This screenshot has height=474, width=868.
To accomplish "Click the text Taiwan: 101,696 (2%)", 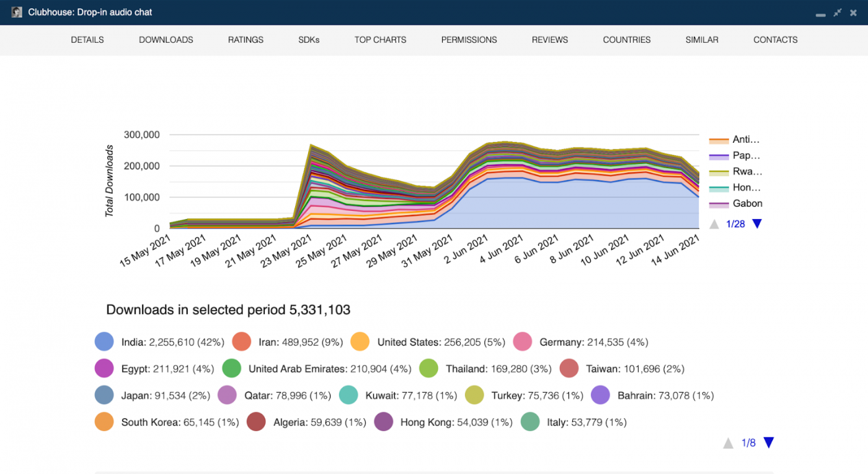I will click(x=635, y=369).
